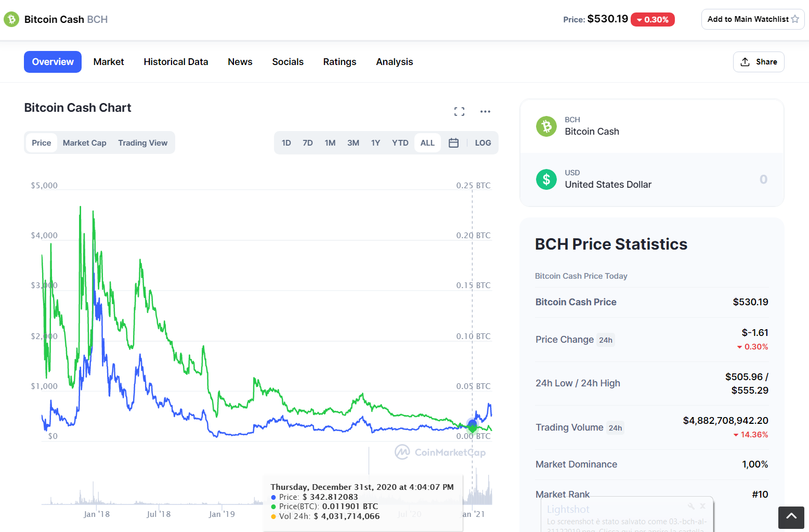Click the green USD dollar icon

click(546, 179)
